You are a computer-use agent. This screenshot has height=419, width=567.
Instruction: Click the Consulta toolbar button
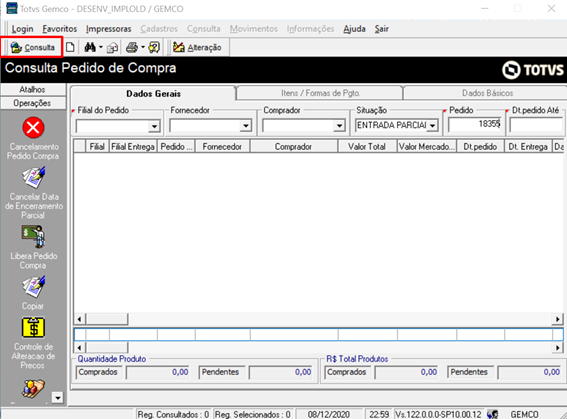pos(33,47)
